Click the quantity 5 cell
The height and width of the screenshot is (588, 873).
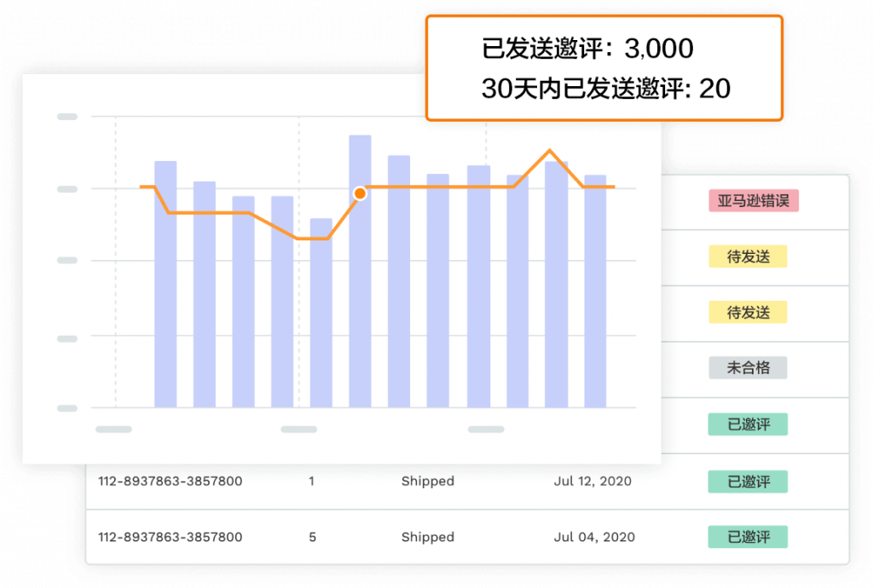[312, 537]
